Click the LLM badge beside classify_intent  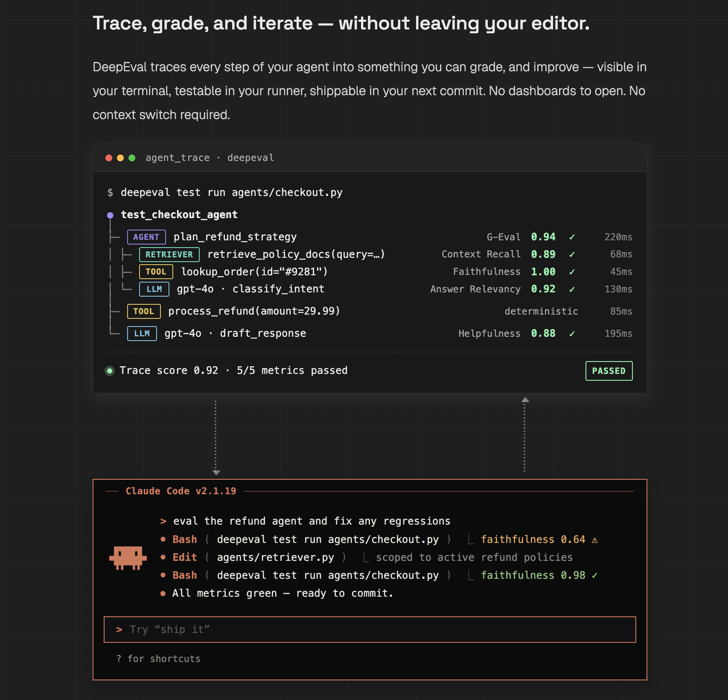tap(154, 289)
